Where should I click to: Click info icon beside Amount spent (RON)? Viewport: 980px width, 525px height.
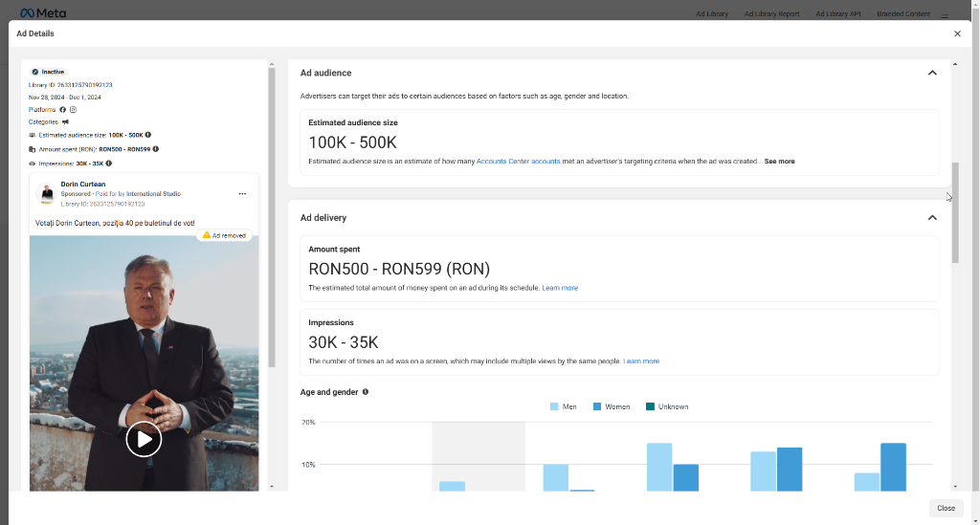coord(156,149)
